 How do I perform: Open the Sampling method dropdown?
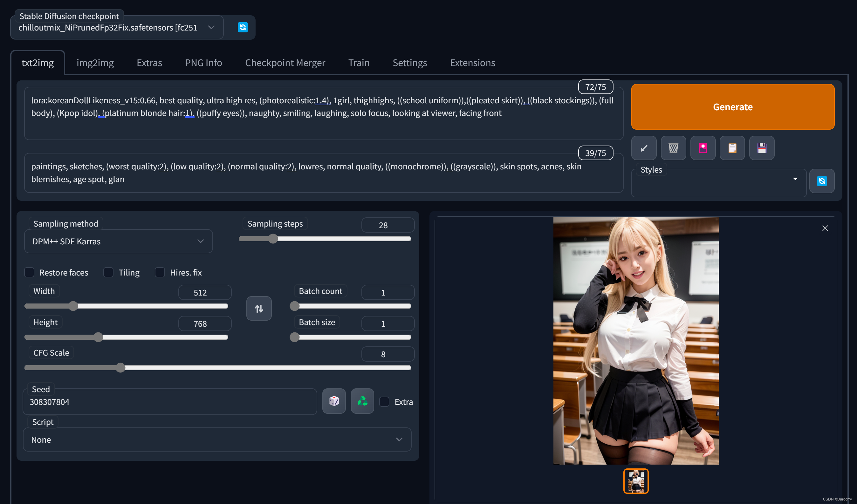point(118,241)
